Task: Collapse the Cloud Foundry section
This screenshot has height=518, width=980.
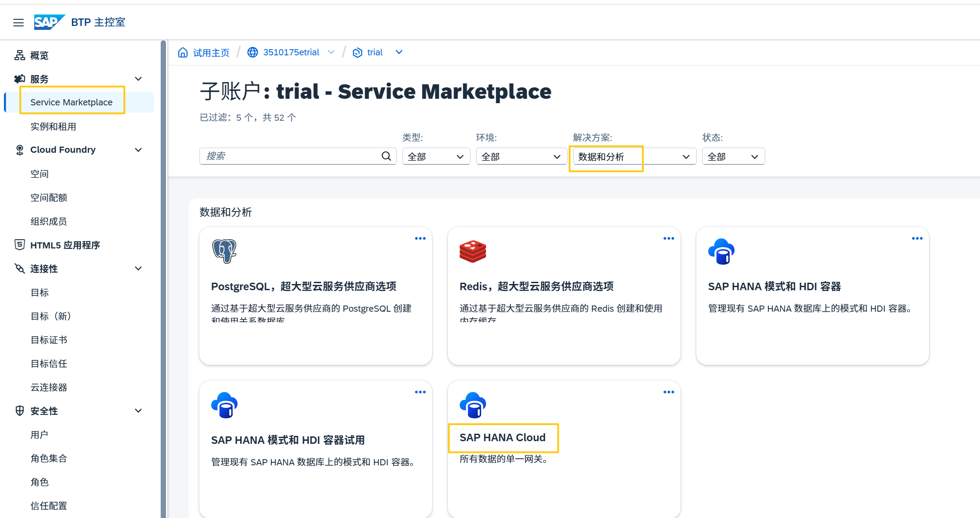Action: coord(138,150)
